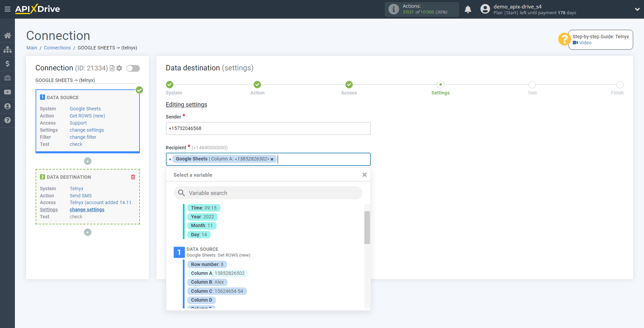
Task: Open the hamburger menu
Action: [x=7, y=9]
